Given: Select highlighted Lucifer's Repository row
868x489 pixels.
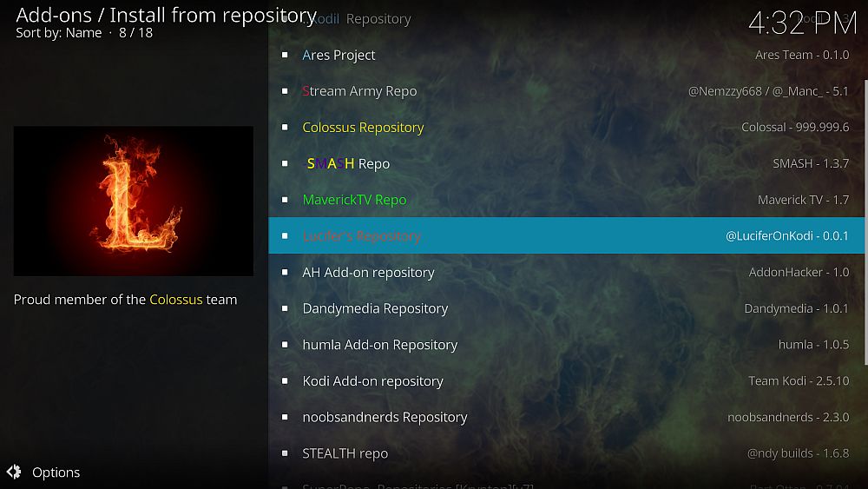Looking at the screenshot, I should tap(566, 235).
